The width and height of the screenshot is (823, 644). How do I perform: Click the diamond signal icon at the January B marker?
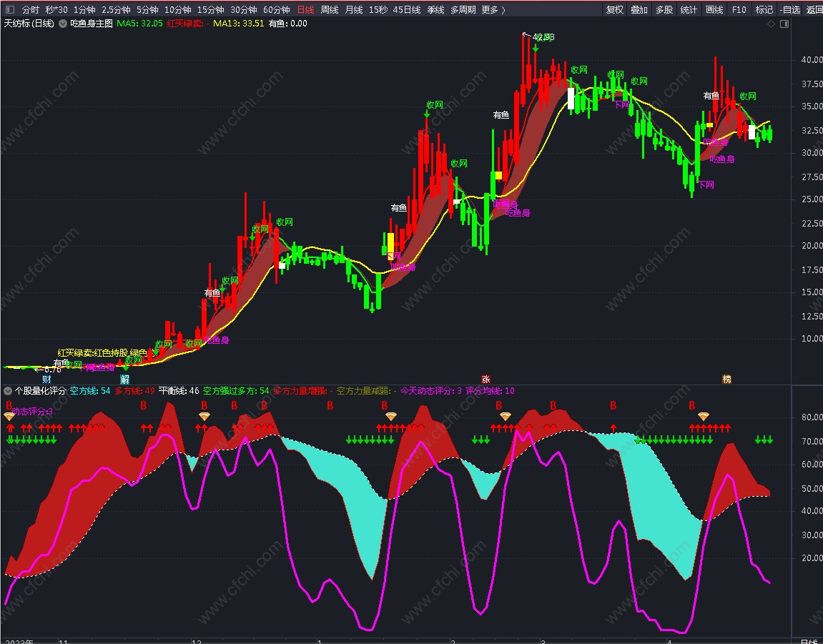pyautogui.click(x=391, y=417)
